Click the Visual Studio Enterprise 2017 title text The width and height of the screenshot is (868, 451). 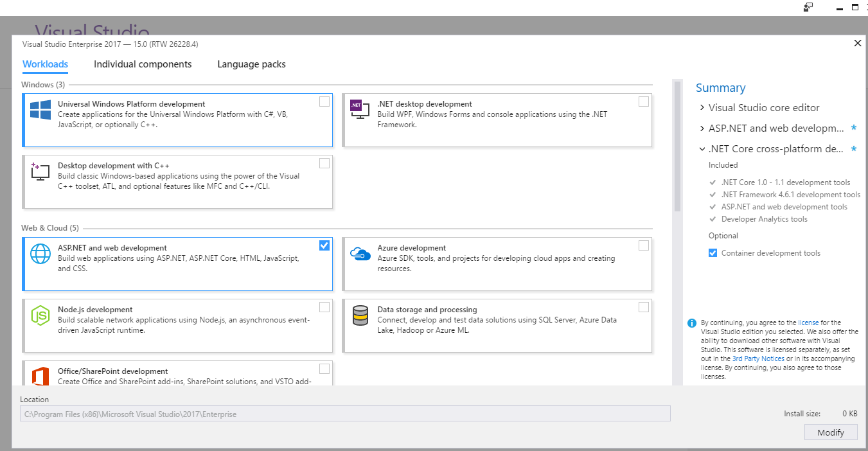pos(111,44)
